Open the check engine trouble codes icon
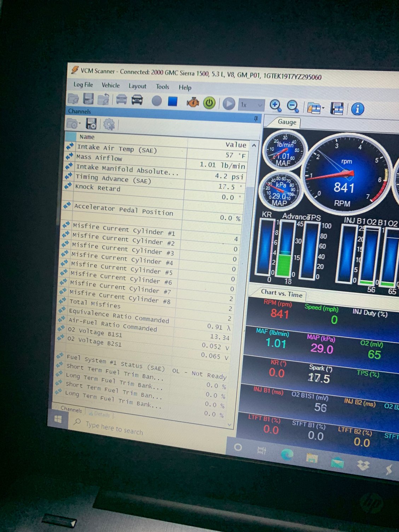The image size is (399, 532). (x=193, y=103)
